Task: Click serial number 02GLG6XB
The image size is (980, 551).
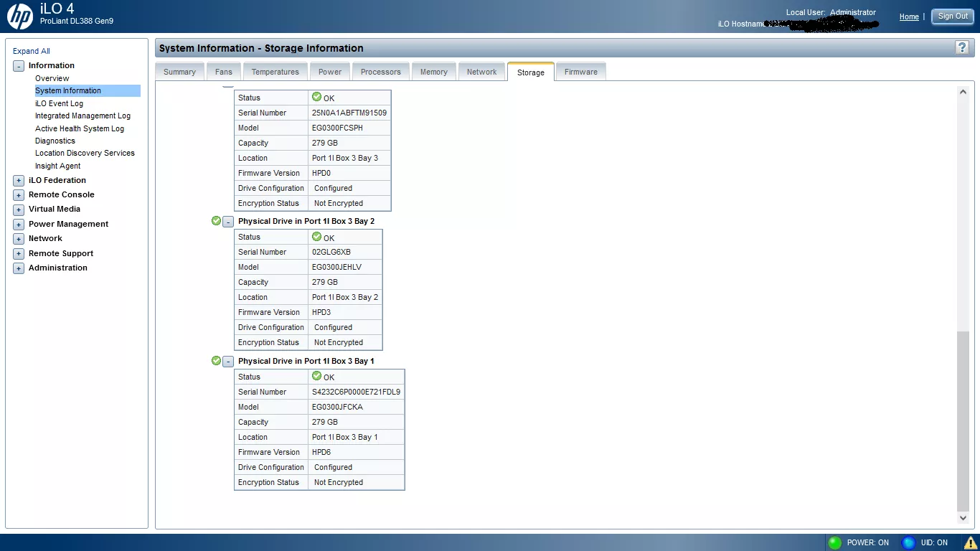Action: tap(331, 252)
